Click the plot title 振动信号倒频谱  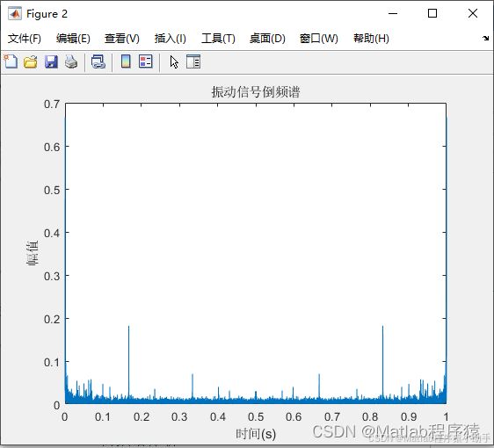tap(256, 92)
